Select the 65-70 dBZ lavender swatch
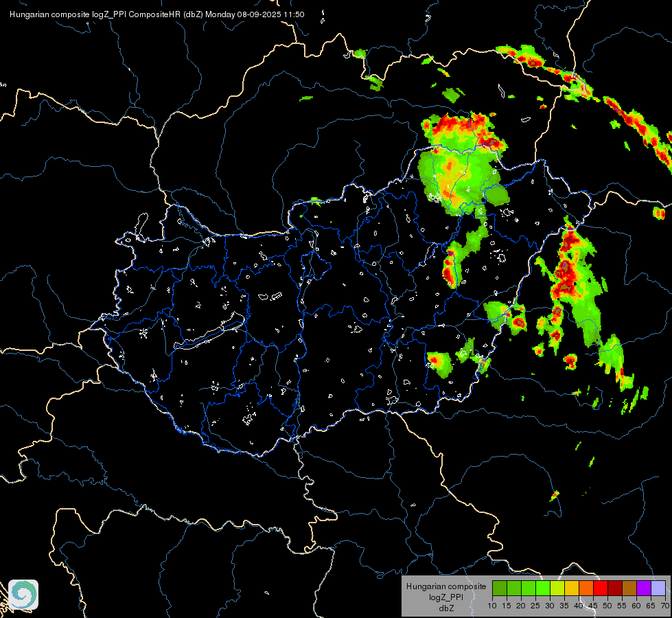Viewport: 672px width, 618px height. 658,588
